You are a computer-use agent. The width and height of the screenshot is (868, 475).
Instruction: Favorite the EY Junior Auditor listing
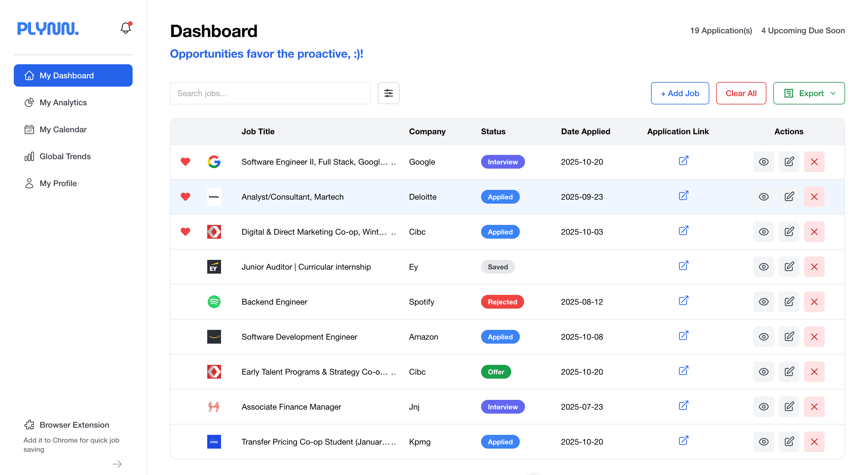coord(186,267)
